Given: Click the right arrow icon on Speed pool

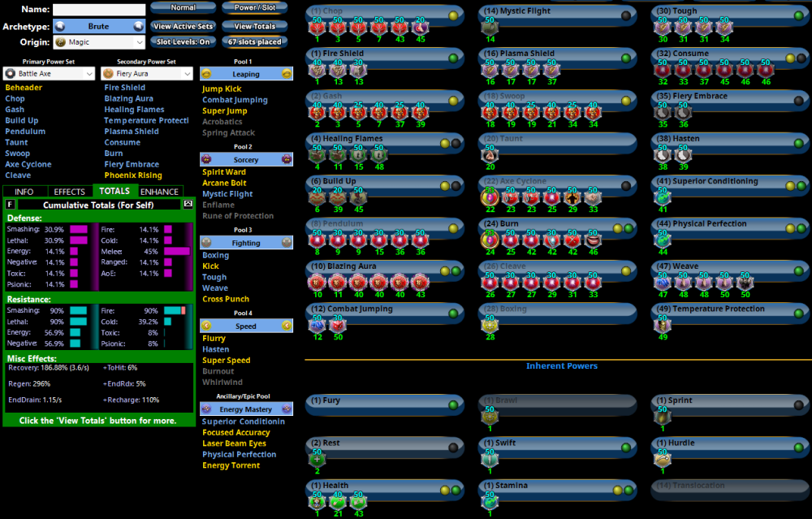Looking at the screenshot, I should click(x=287, y=327).
